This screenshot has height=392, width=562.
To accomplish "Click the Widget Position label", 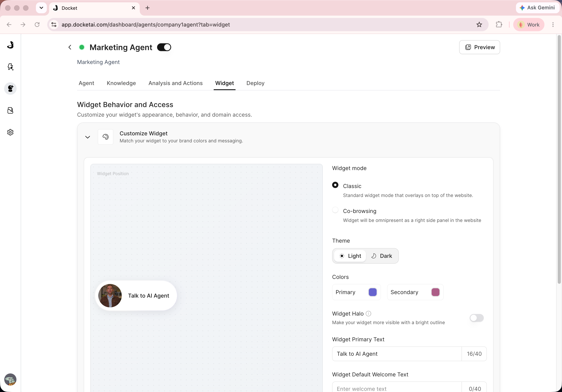I will click(x=113, y=174).
